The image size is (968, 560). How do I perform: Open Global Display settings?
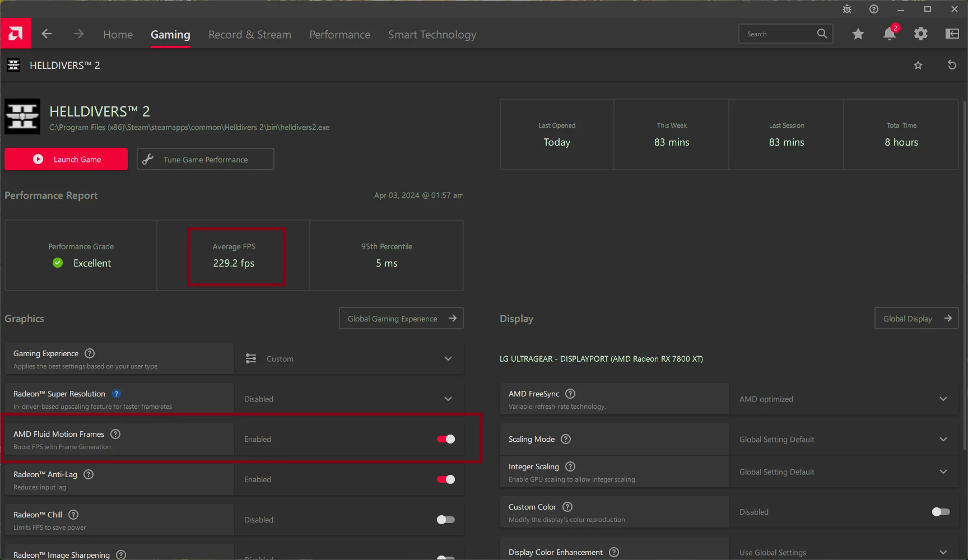[x=916, y=318]
